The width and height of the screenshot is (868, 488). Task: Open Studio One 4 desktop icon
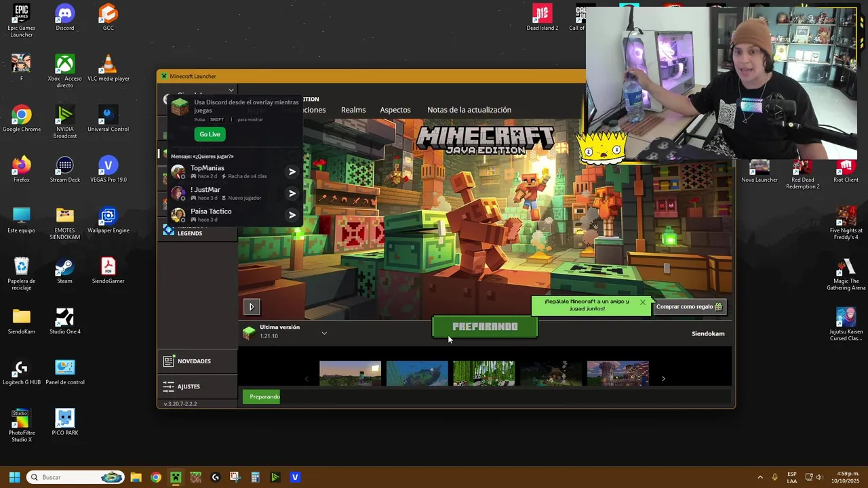[x=64, y=321]
